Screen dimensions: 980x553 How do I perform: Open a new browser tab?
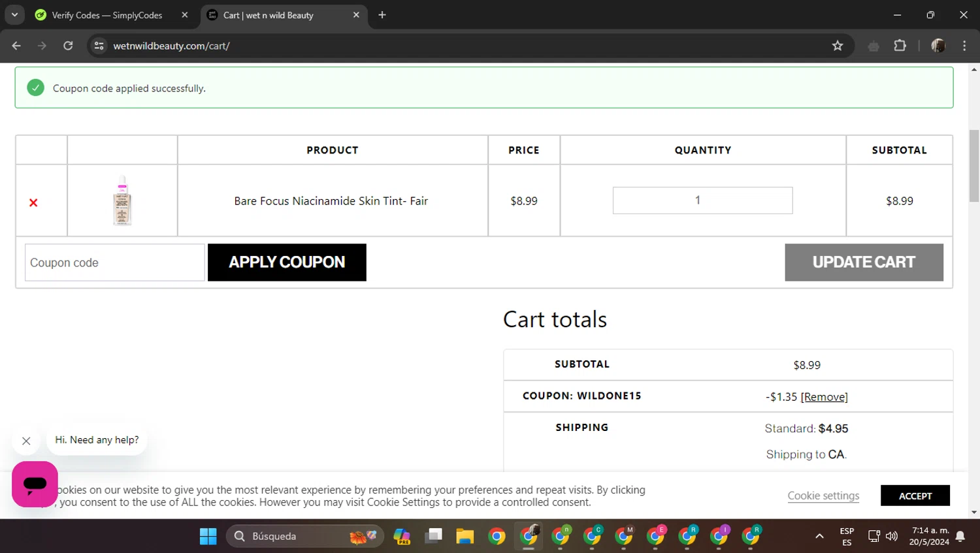pyautogui.click(x=382, y=15)
